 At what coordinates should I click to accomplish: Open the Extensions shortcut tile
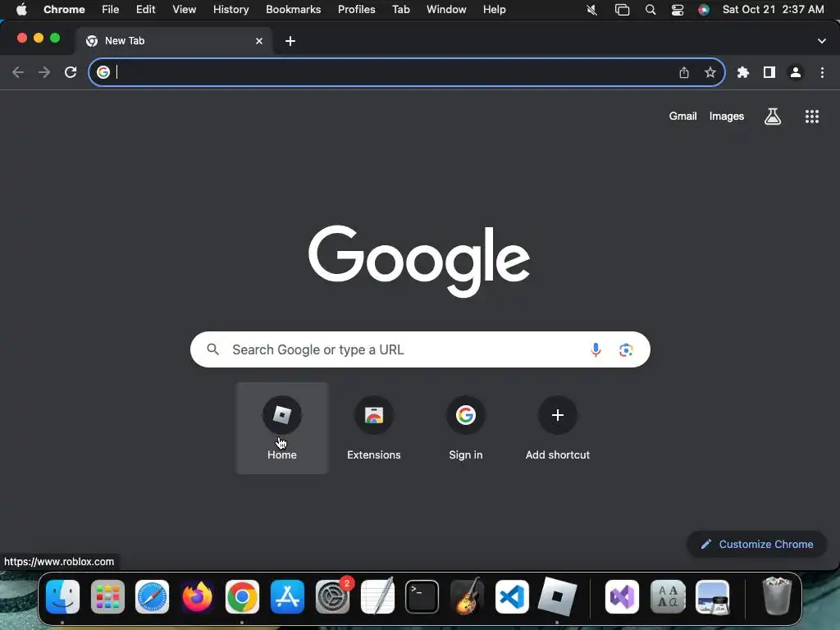click(374, 427)
